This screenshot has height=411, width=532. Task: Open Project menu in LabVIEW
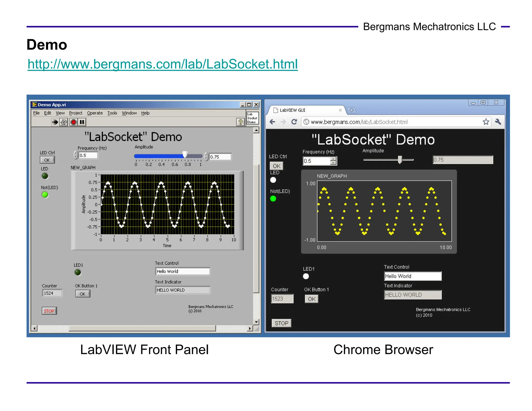pyautogui.click(x=76, y=113)
